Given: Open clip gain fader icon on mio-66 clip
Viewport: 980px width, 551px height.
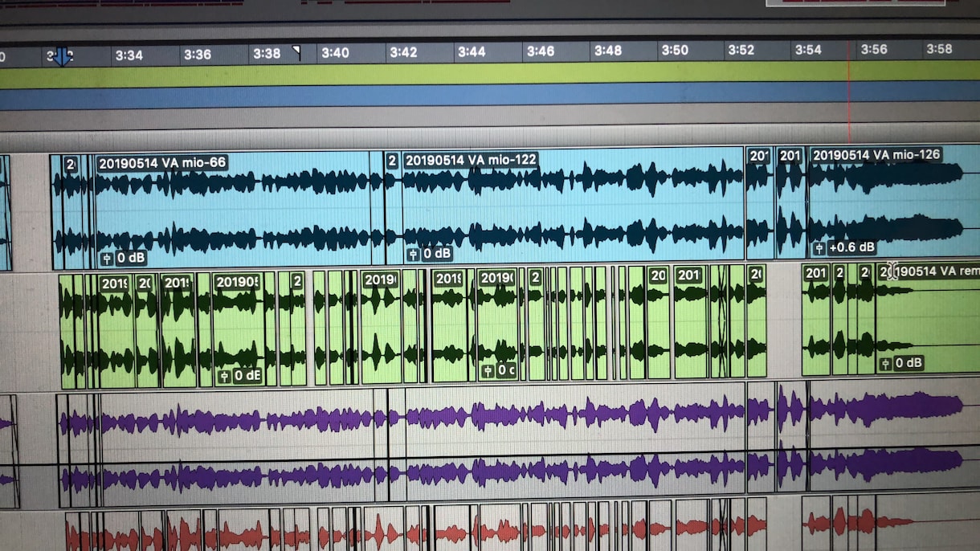Looking at the screenshot, I should [x=108, y=259].
